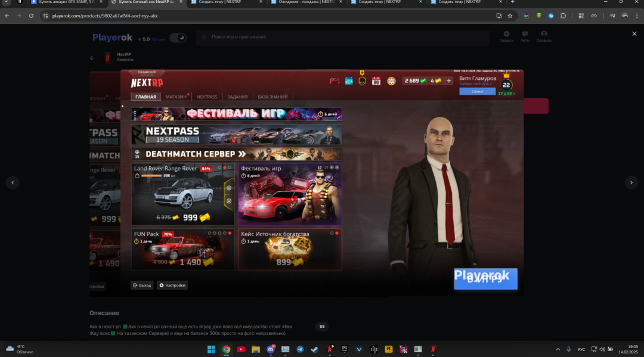Close the image lightbox viewer
The image size is (644, 357).
tap(634, 34)
